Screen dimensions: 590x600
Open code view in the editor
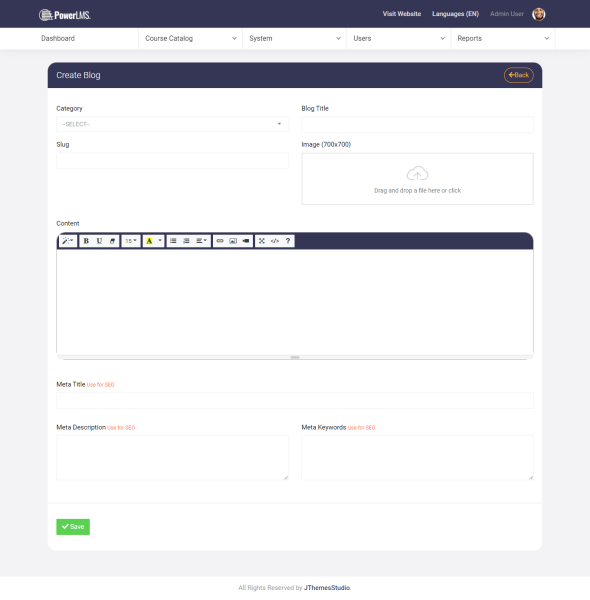(x=275, y=241)
